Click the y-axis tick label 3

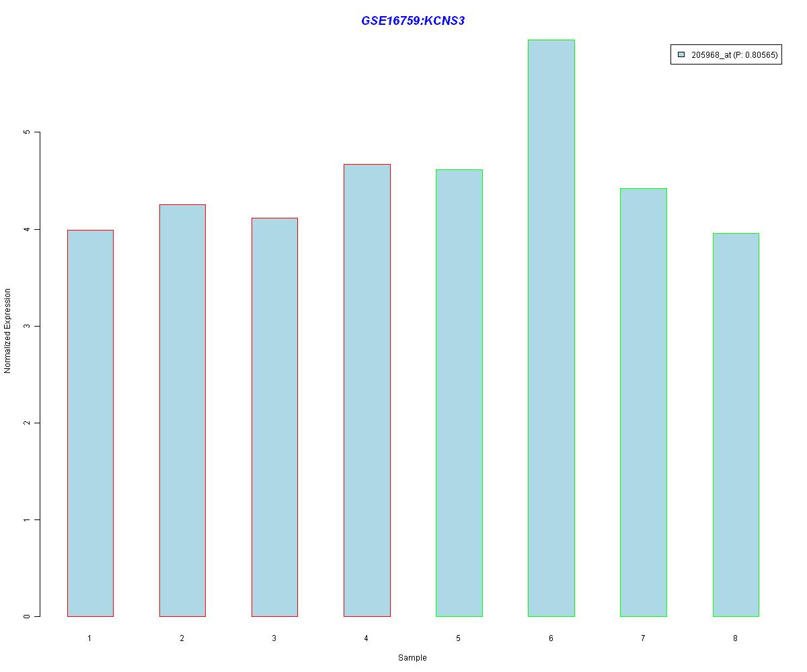click(x=28, y=326)
